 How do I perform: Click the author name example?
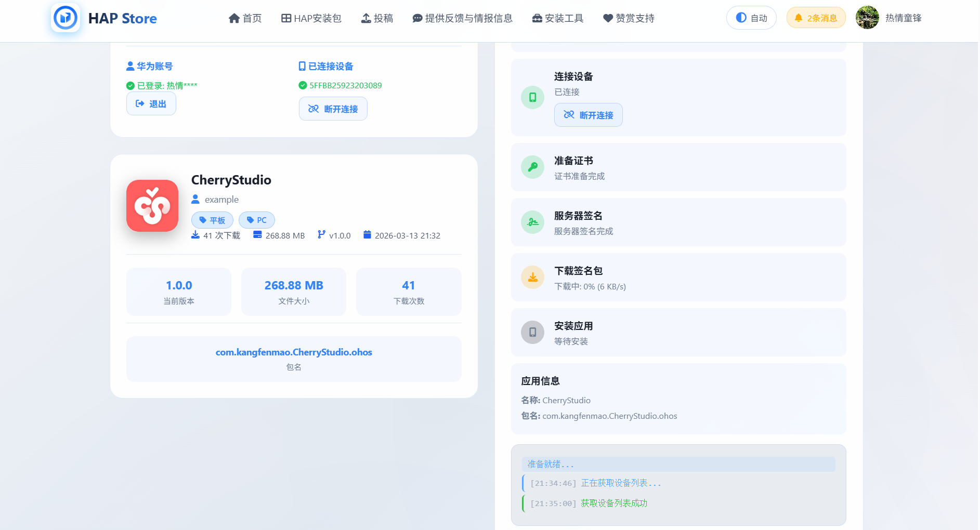tap(221, 200)
